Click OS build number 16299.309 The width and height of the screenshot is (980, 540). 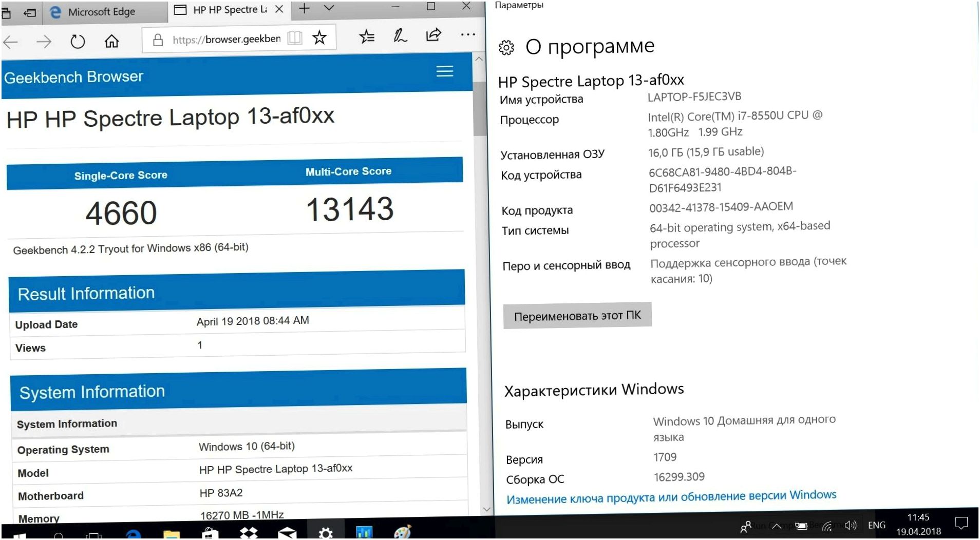(x=679, y=477)
